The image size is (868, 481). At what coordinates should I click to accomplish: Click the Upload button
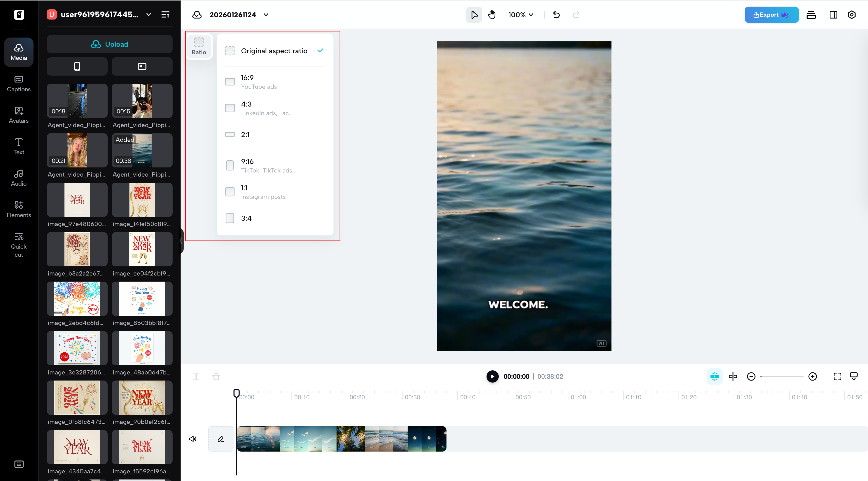109,44
